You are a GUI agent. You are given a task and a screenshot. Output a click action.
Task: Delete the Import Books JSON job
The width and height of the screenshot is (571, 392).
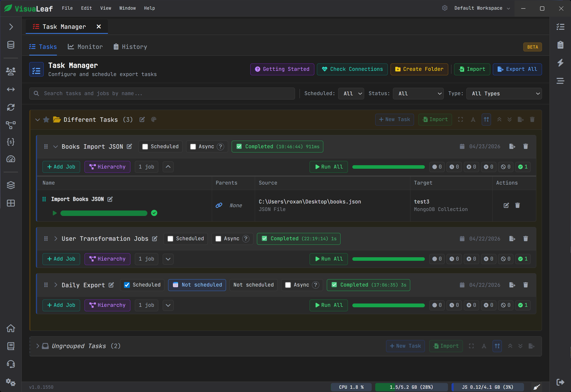coord(517,205)
